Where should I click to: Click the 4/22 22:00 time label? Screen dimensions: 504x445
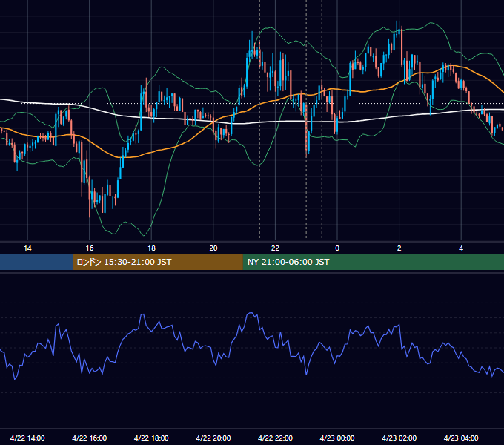tap(275, 438)
